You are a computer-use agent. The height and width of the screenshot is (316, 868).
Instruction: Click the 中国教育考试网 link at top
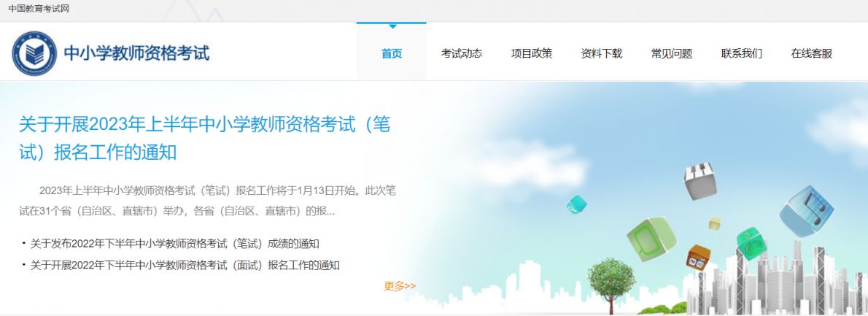pos(39,8)
